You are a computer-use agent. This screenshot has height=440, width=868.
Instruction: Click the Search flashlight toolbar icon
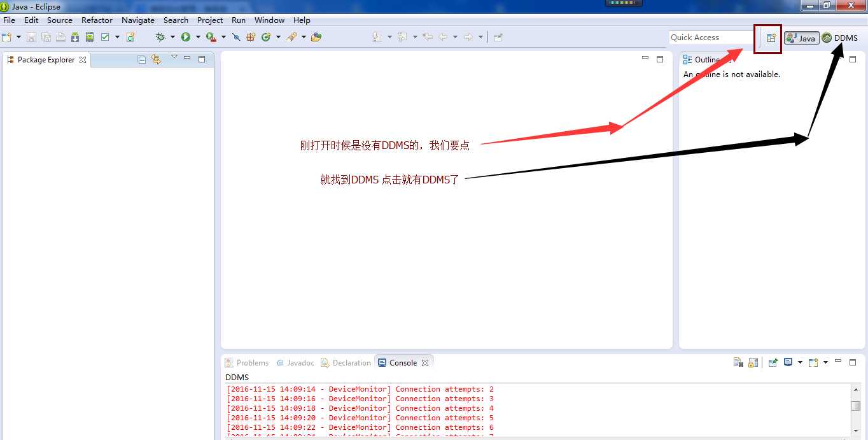tap(291, 37)
